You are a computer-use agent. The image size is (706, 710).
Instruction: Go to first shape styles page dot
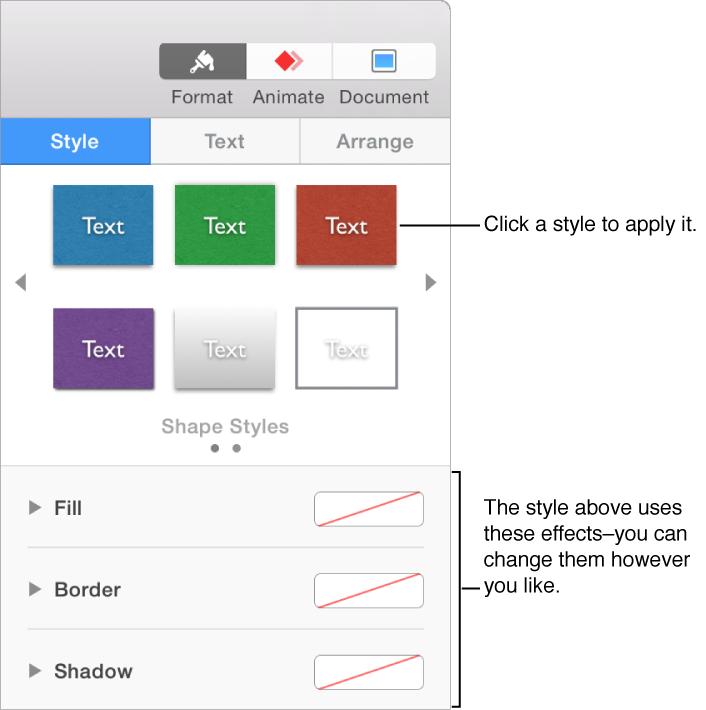215,449
